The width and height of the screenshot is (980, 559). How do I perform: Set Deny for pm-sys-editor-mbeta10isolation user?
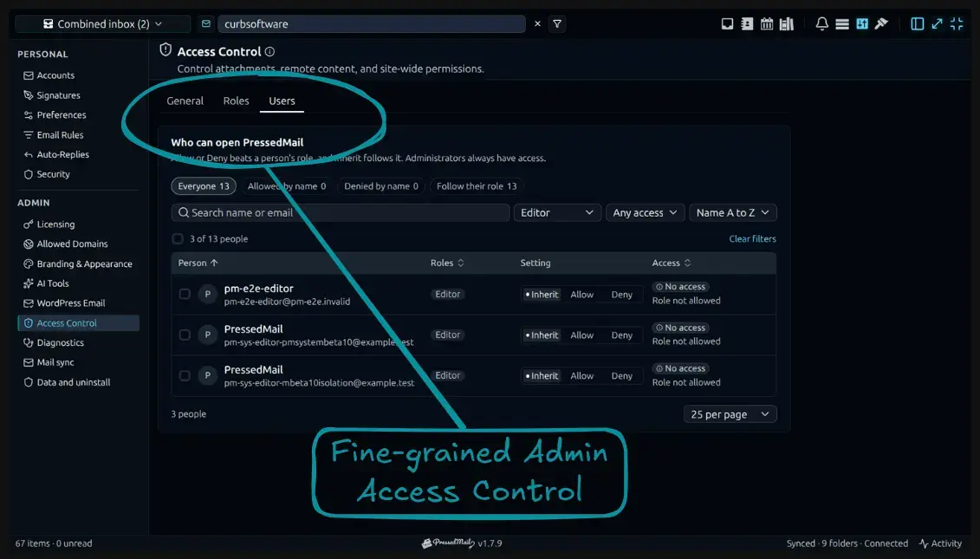pos(622,376)
